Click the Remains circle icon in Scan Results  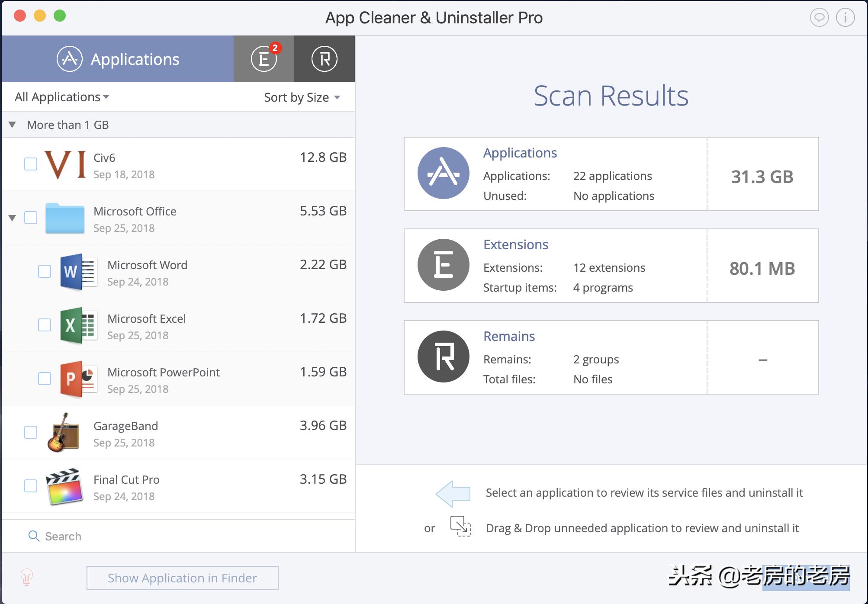click(443, 357)
